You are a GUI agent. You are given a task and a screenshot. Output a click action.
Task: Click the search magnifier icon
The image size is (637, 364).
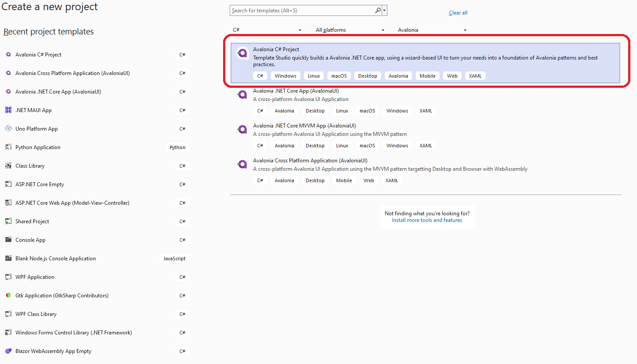(x=378, y=11)
